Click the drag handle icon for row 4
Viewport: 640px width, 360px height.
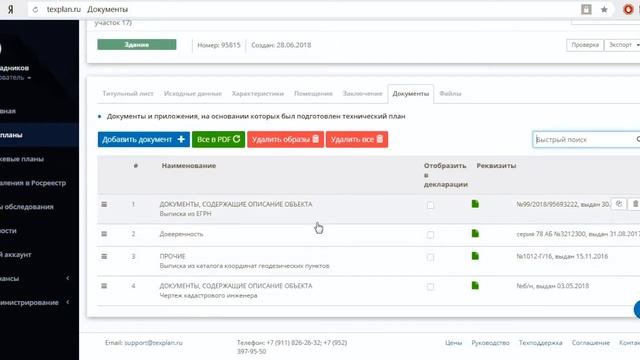tap(104, 286)
